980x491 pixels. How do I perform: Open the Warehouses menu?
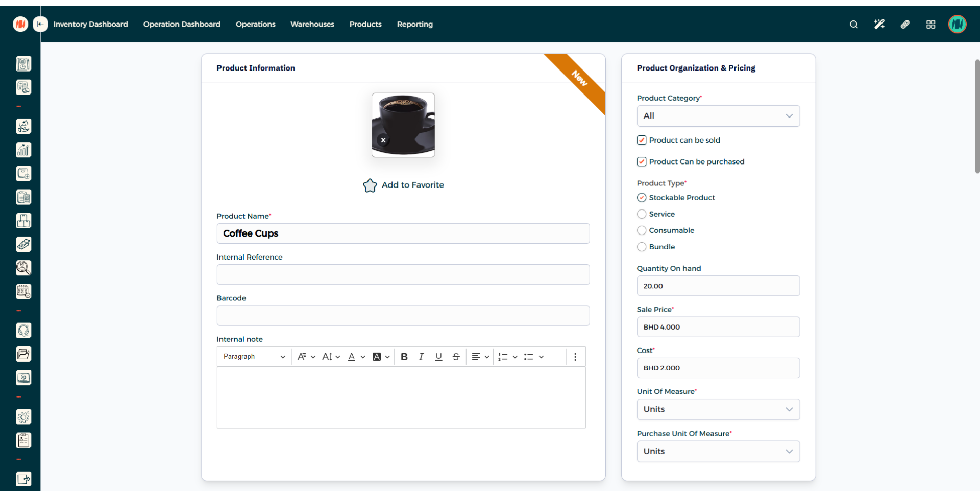point(312,24)
